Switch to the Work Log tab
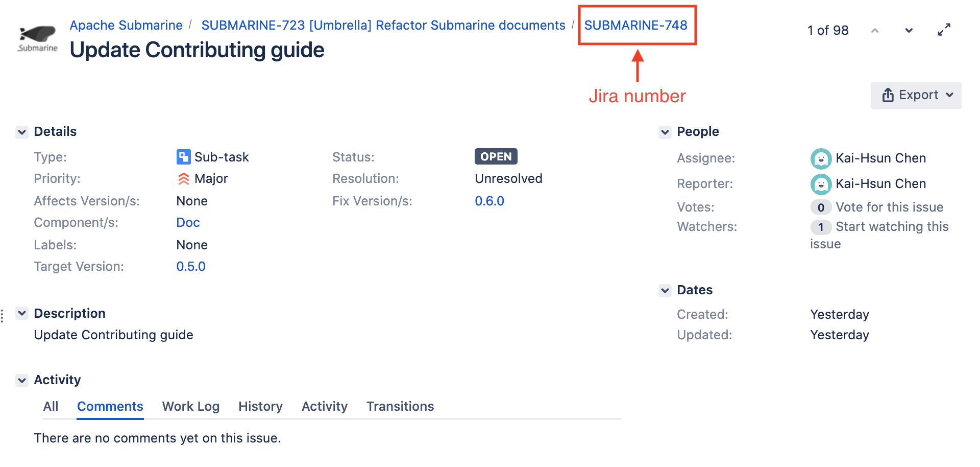This screenshot has width=980, height=467. [190, 407]
